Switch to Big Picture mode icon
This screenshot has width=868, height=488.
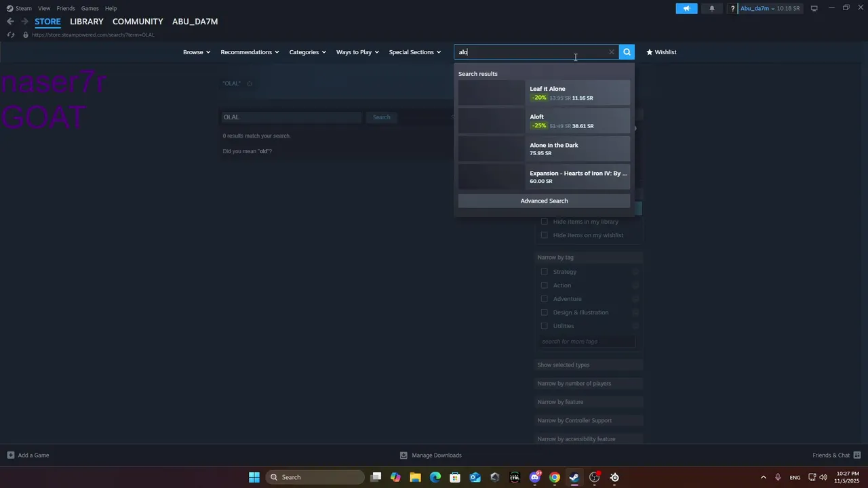(x=814, y=8)
